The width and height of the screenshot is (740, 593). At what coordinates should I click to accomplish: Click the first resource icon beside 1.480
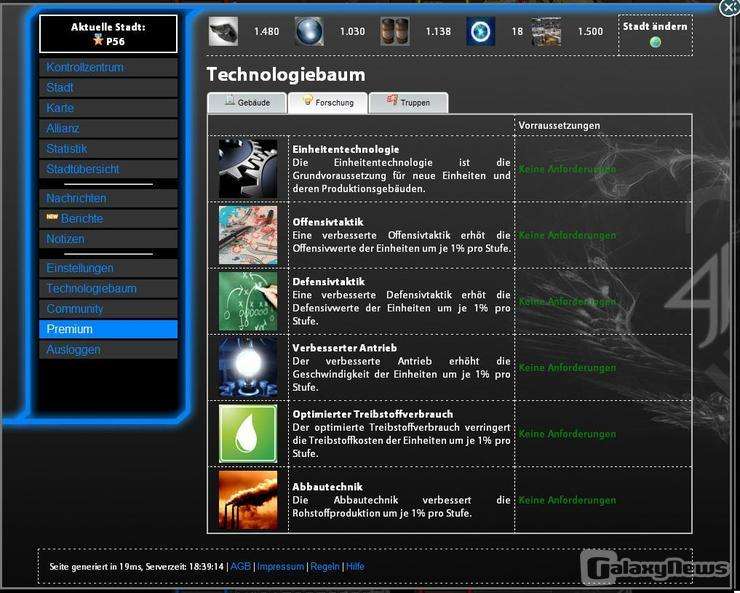click(x=223, y=31)
